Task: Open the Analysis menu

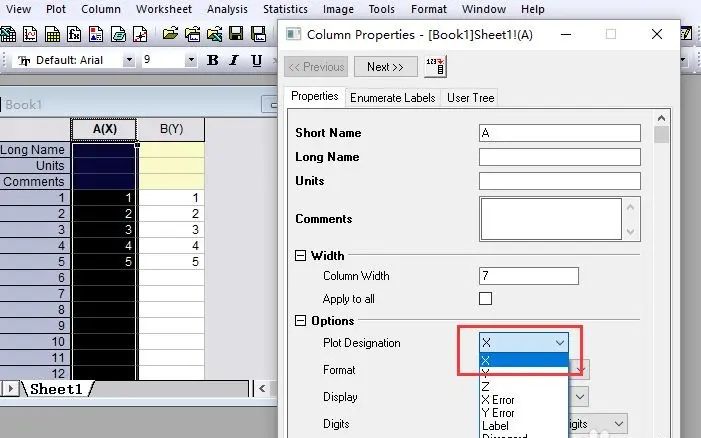Action: 227,9
